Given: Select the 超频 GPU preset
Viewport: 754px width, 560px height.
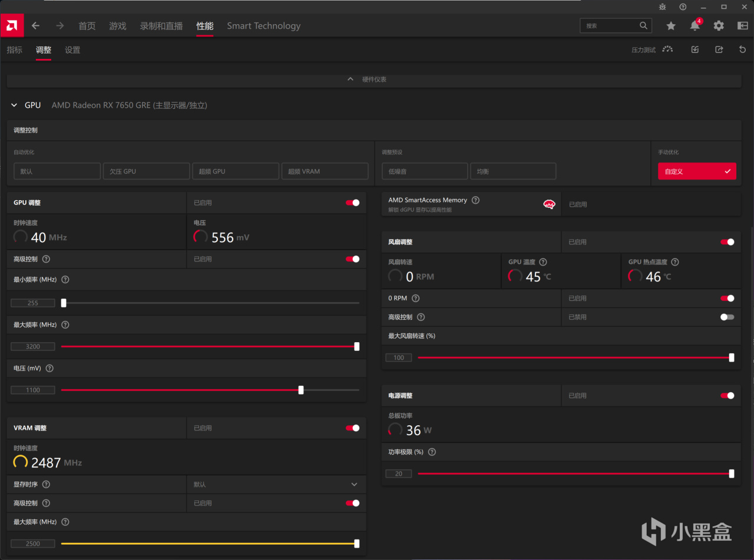Looking at the screenshot, I should pos(236,171).
